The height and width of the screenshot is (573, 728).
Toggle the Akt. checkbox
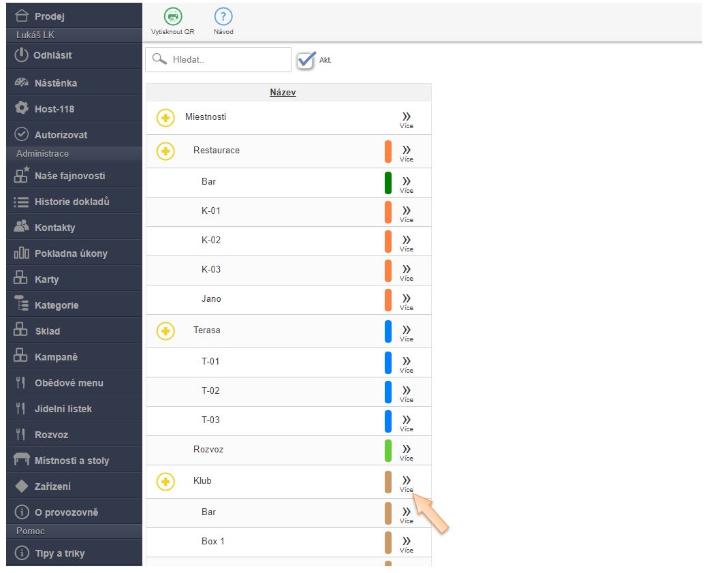coord(306,60)
